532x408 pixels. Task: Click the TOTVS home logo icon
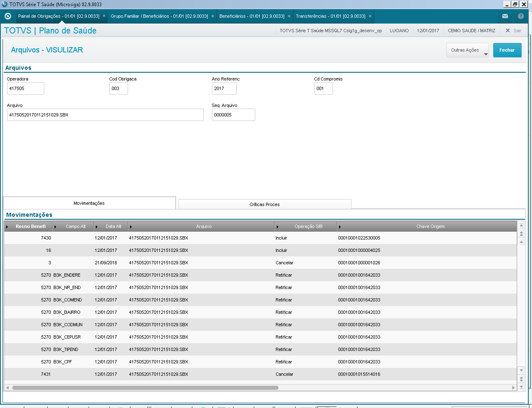point(7,16)
